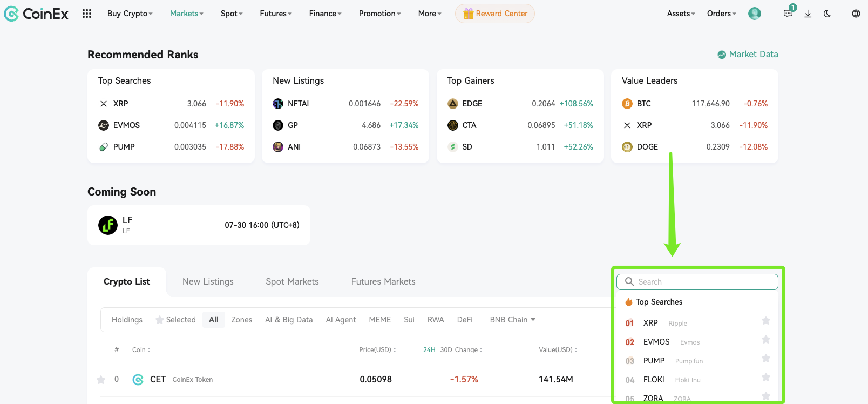Click the EVMOS coin icon in Top Searches card

104,125
